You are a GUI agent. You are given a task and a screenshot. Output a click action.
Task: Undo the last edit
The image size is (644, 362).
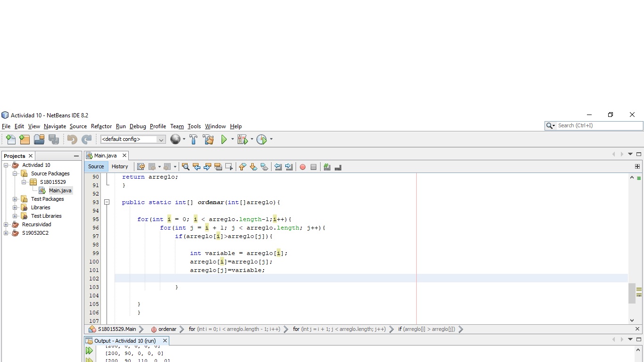72,140
